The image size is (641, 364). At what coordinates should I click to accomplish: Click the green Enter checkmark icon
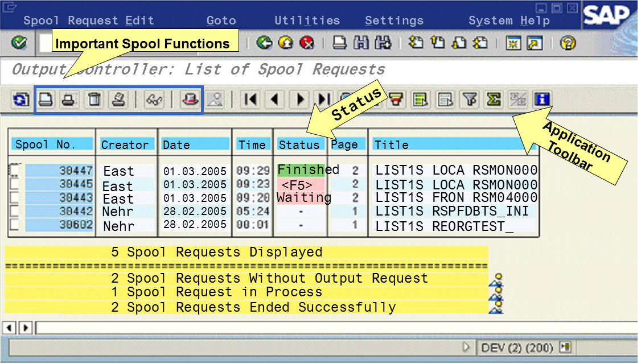click(x=19, y=43)
